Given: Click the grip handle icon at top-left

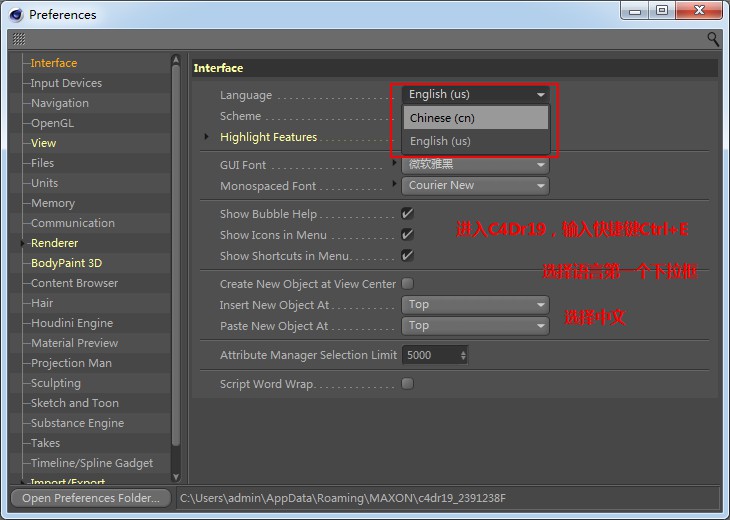Looking at the screenshot, I should coord(19,39).
